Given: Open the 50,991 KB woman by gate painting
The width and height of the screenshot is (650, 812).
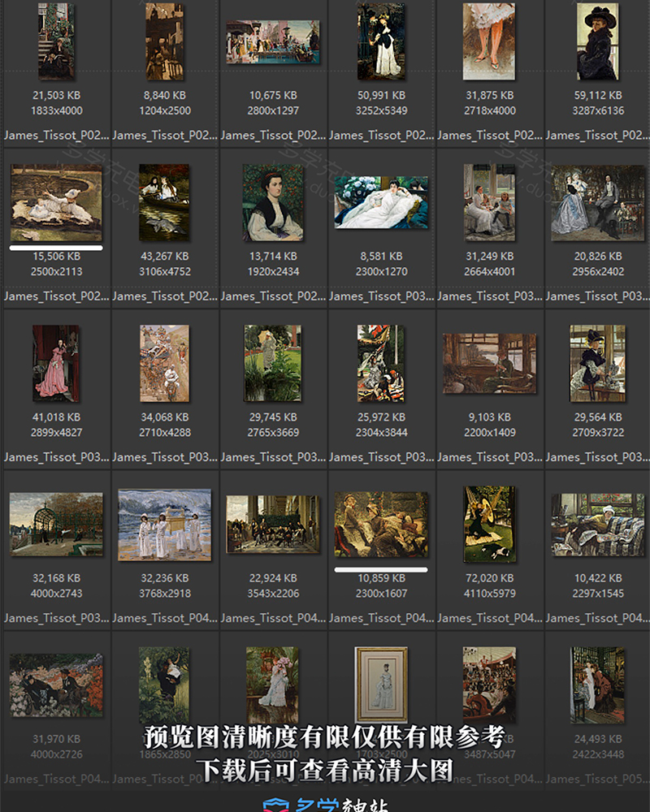Looking at the screenshot, I should (x=382, y=41).
